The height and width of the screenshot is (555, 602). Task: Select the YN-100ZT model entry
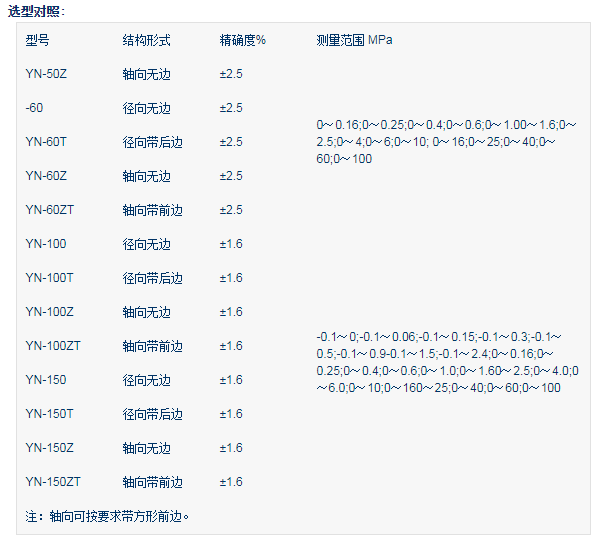click(x=53, y=346)
